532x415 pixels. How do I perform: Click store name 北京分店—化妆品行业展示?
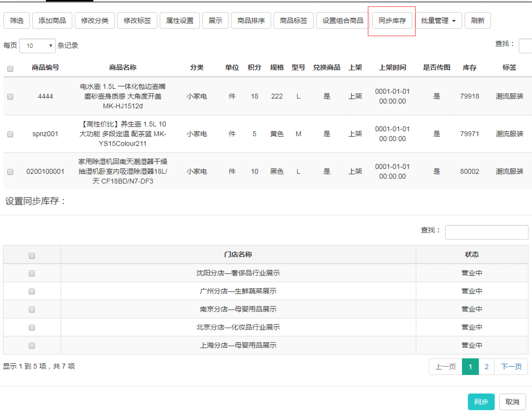(x=238, y=327)
